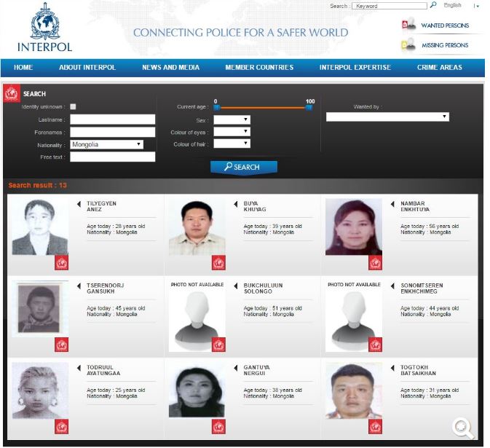Viewport: 490px width, 448px height.
Task: Click arrow marker beside Nambar Enkhtuya
Action: (392, 204)
